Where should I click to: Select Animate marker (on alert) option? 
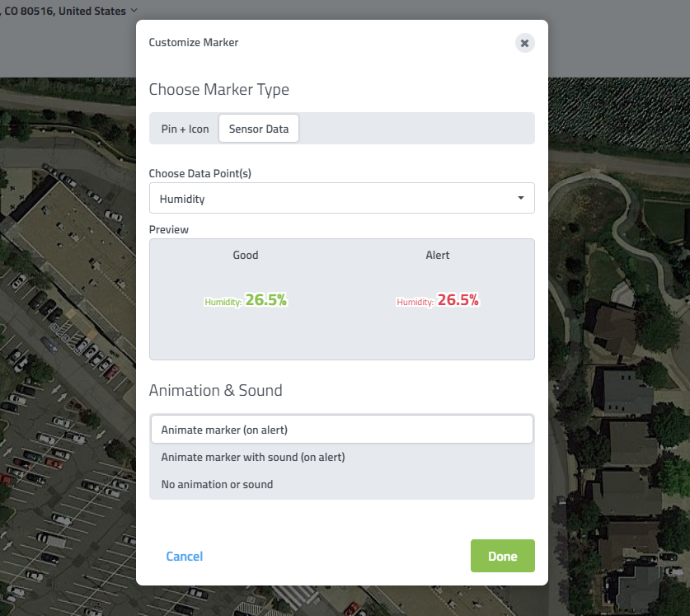tap(341, 430)
